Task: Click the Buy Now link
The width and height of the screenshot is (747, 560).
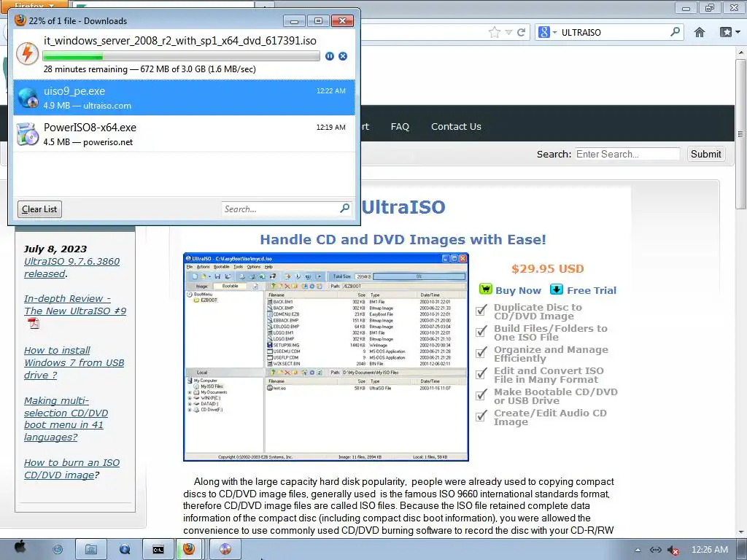Action: tap(518, 290)
